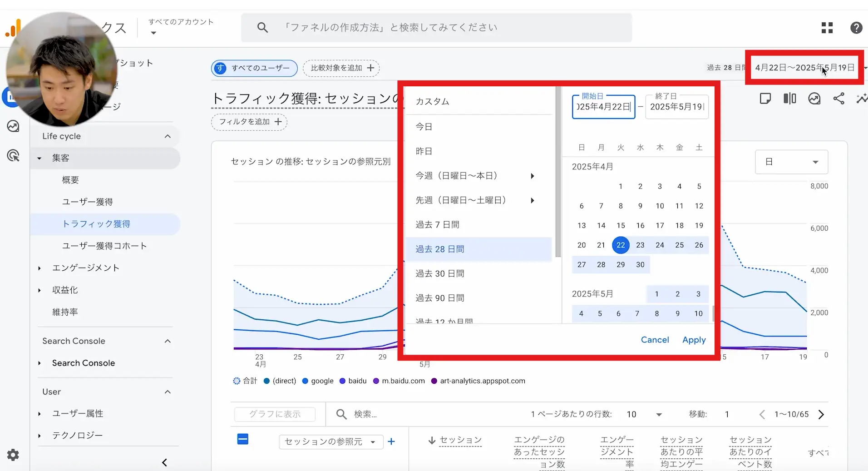Select the 過去 30 日間 preset
The image size is (868, 471).
tap(439, 273)
